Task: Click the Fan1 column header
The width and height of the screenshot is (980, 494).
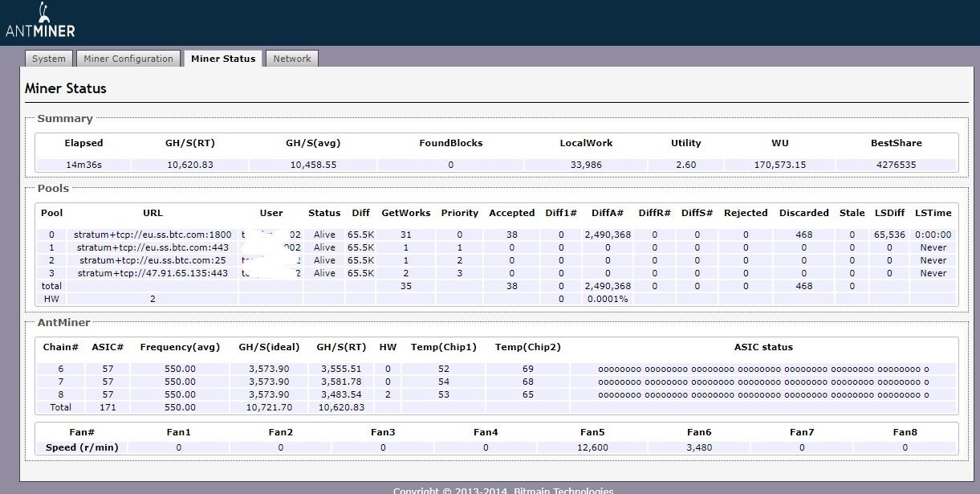Action: (178, 432)
